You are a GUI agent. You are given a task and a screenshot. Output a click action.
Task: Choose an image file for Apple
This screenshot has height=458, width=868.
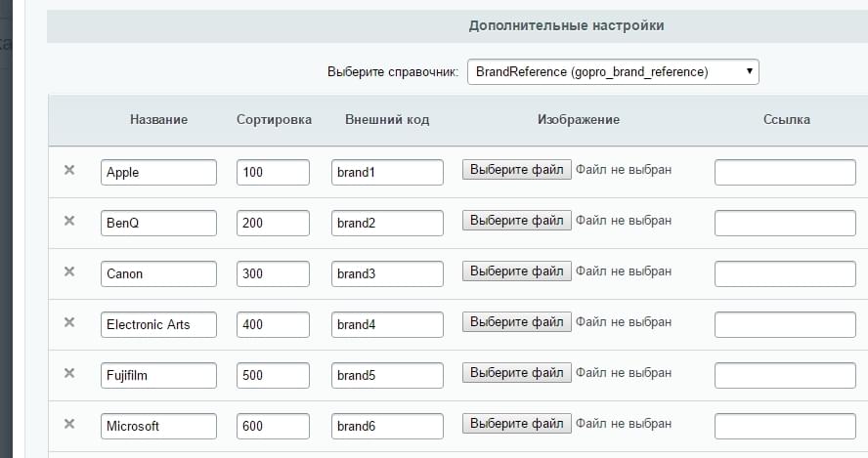coord(517,170)
